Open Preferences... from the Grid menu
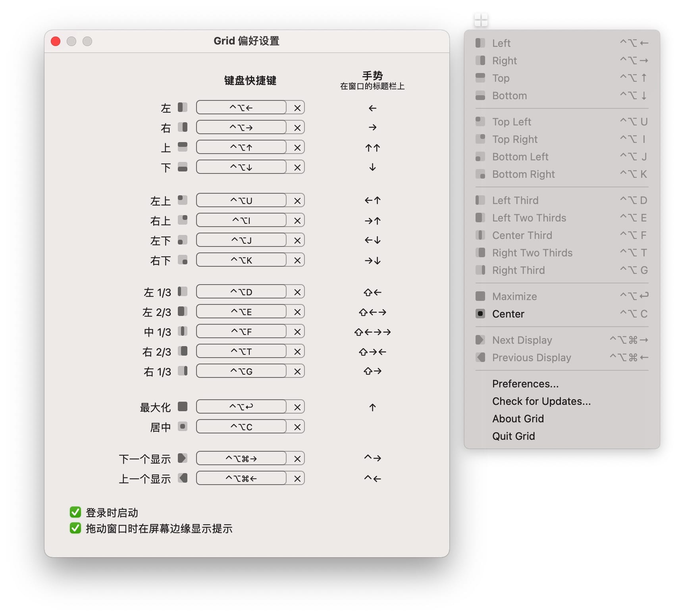 (525, 384)
